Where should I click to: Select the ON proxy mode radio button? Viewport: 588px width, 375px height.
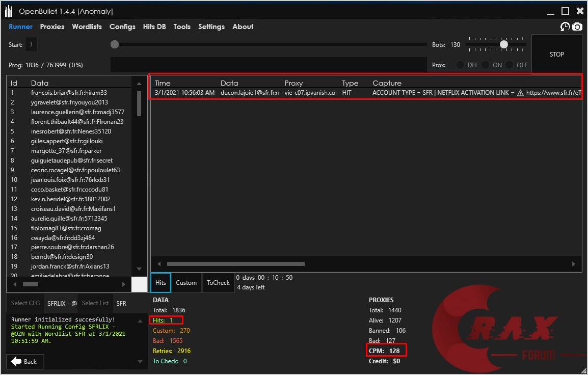(485, 65)
